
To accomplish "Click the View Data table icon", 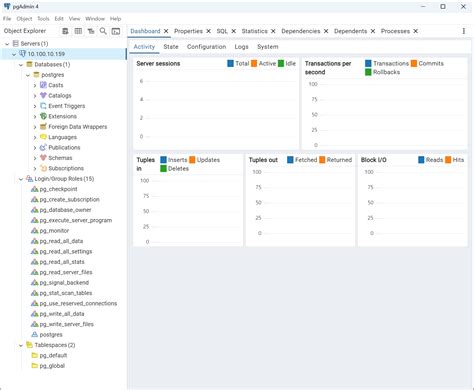I will click(78, 31).
